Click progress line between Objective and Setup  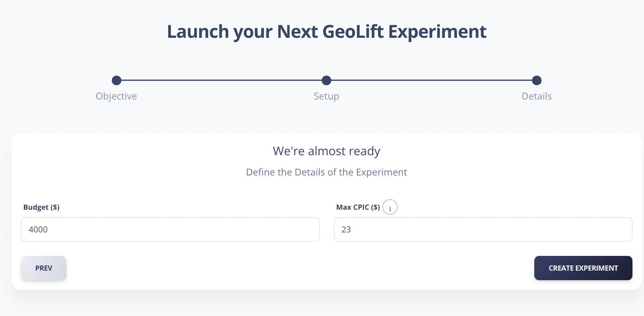(x=221, y=80)
